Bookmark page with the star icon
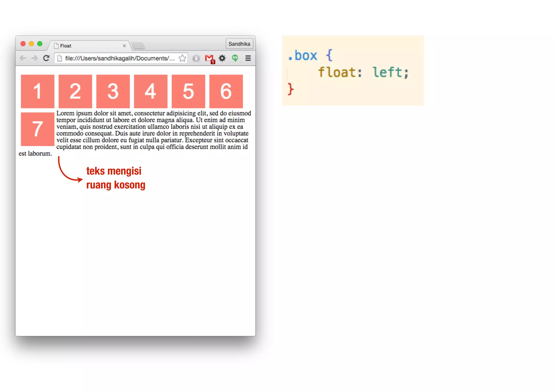 point(182,58)
